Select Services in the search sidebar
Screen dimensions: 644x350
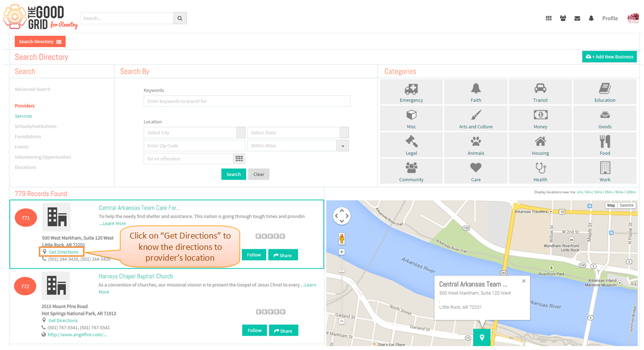(23, 116)
